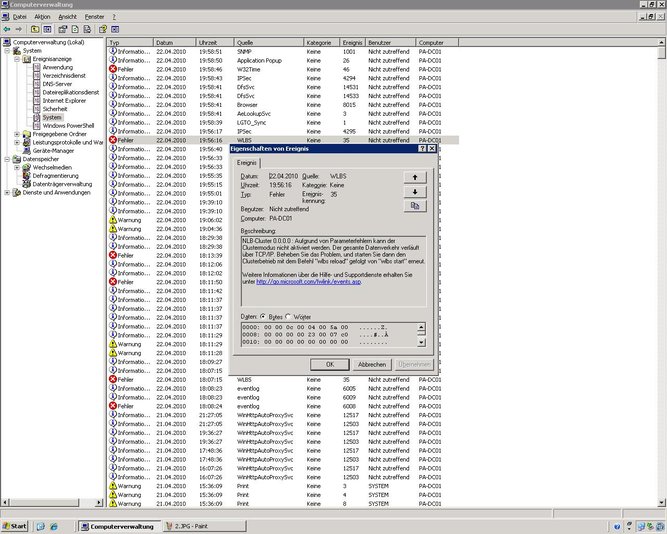Open the go.microsoft.com events link
Screen dimensions: 667x534
point(308,282)
